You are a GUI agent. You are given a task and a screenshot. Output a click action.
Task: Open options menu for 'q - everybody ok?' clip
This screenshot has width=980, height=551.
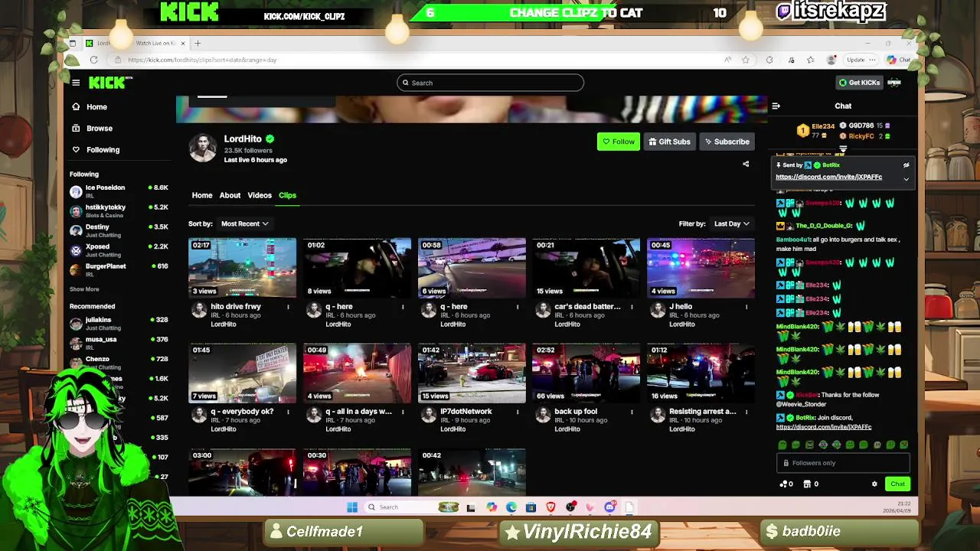289,412
